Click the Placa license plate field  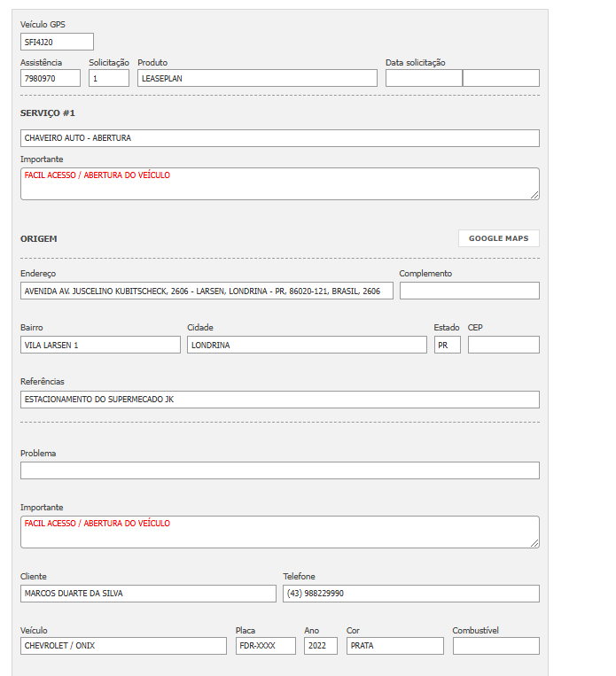pyautogui.click(x=265, y=646)
